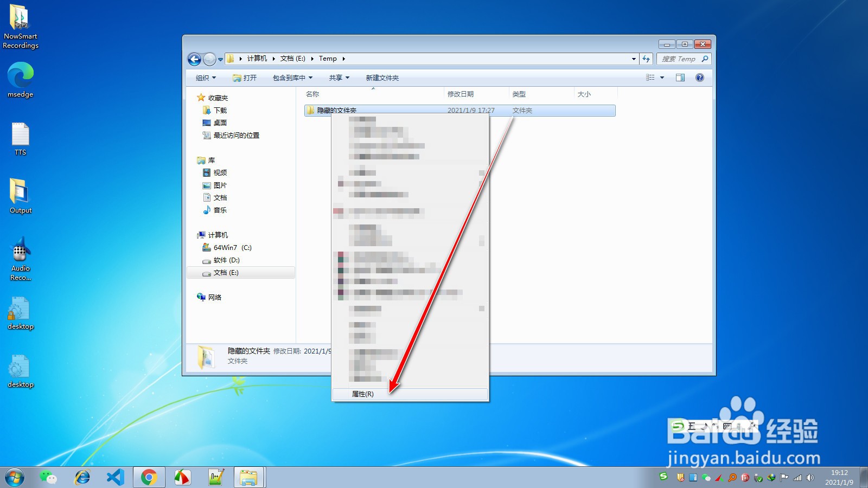Open Visual Studio Code from the taskbar

click(116, 477)
